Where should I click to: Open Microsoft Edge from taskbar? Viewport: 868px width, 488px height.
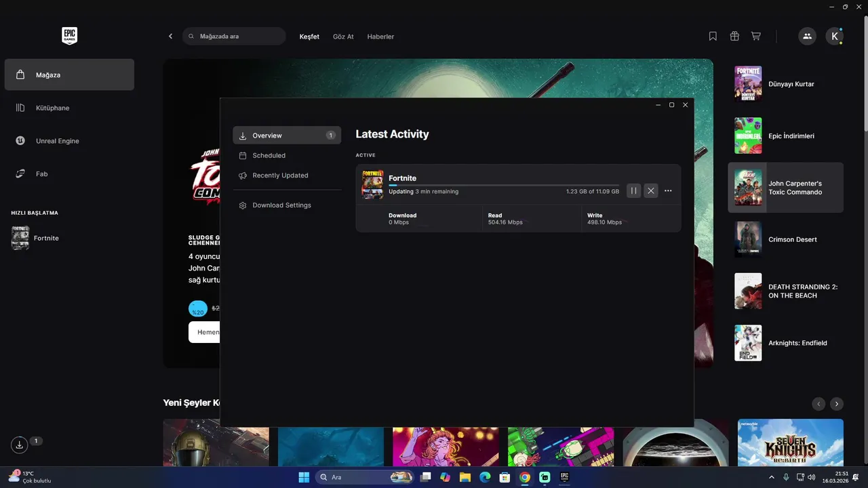(x=485, y=477)
